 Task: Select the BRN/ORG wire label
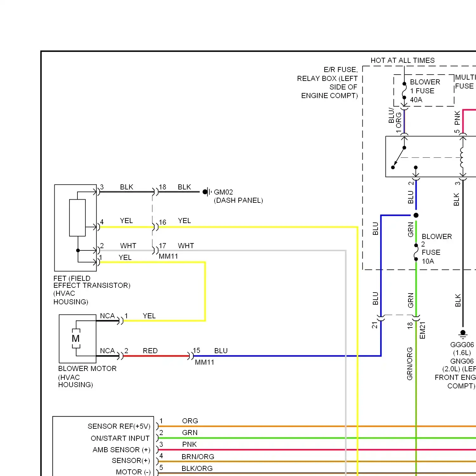click(198, 457)
